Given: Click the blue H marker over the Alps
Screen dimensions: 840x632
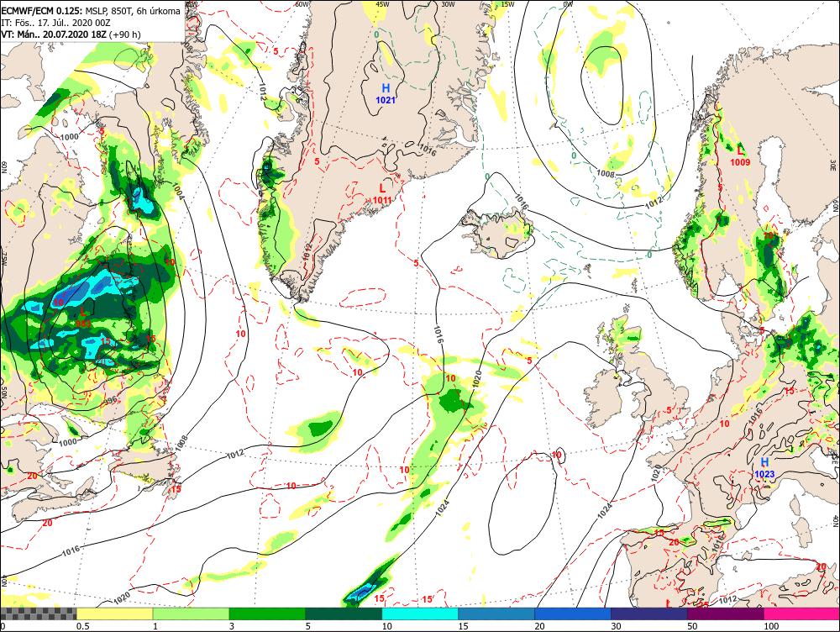Looking at the screenshot, I should point(764,462).
